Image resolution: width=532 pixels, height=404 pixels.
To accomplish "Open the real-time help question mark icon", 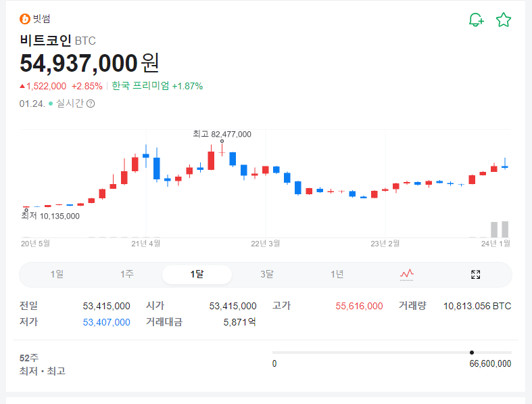I will 91,104.
